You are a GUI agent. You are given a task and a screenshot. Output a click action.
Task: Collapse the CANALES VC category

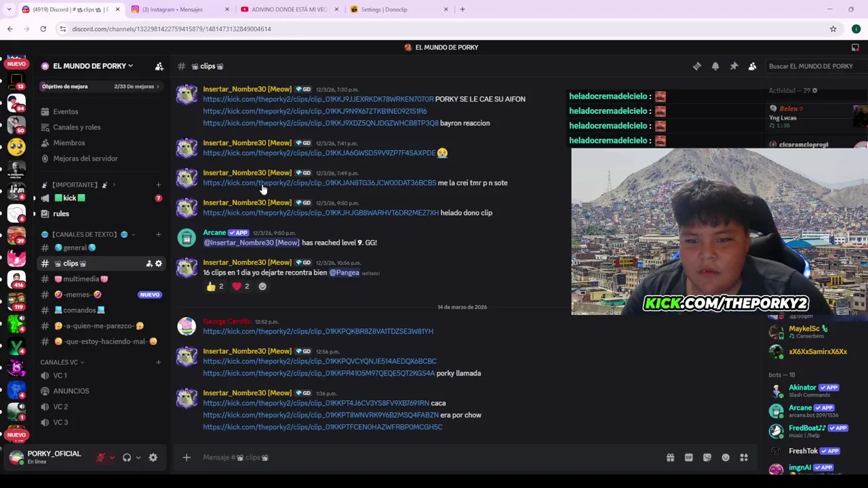pyautogui.click(x=61, y=362)
